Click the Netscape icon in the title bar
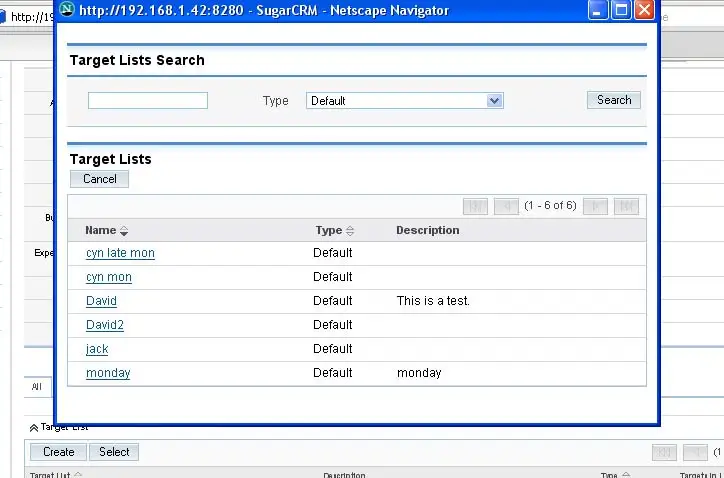724x478 pixels. (x=67, y=9)
